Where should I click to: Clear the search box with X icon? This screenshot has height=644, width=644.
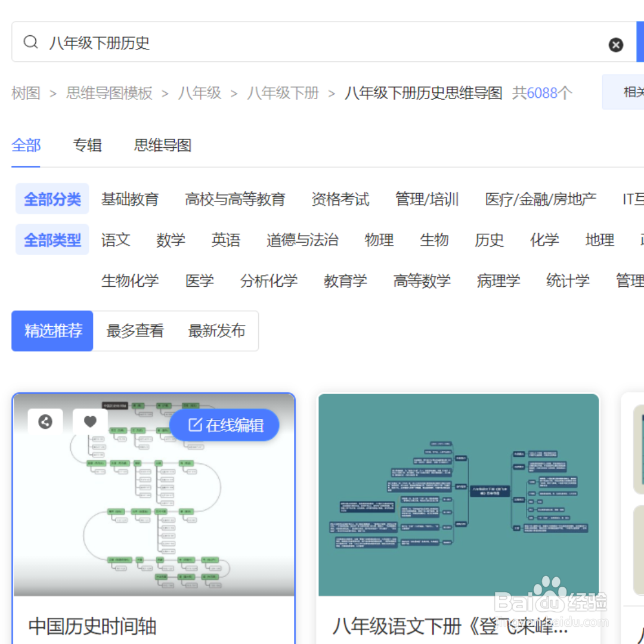pyautogui.click(x=615, y=44)
